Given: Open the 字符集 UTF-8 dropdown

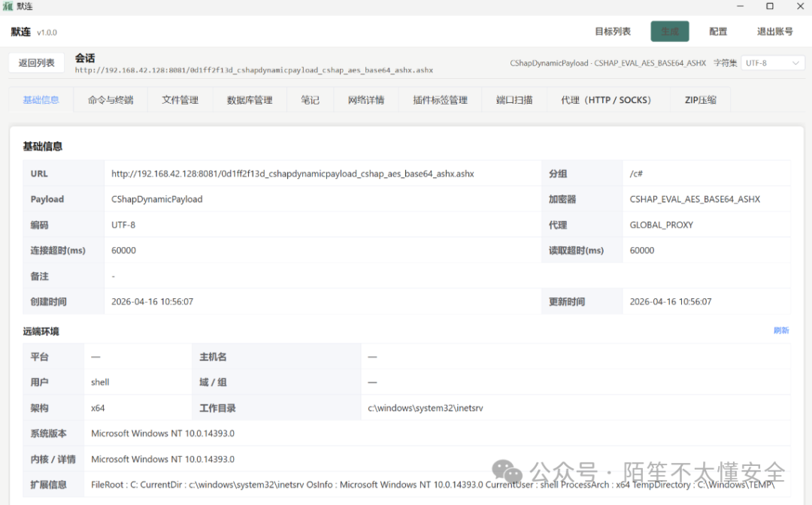Looking at the screenshot, I should (x=772, y=63).
